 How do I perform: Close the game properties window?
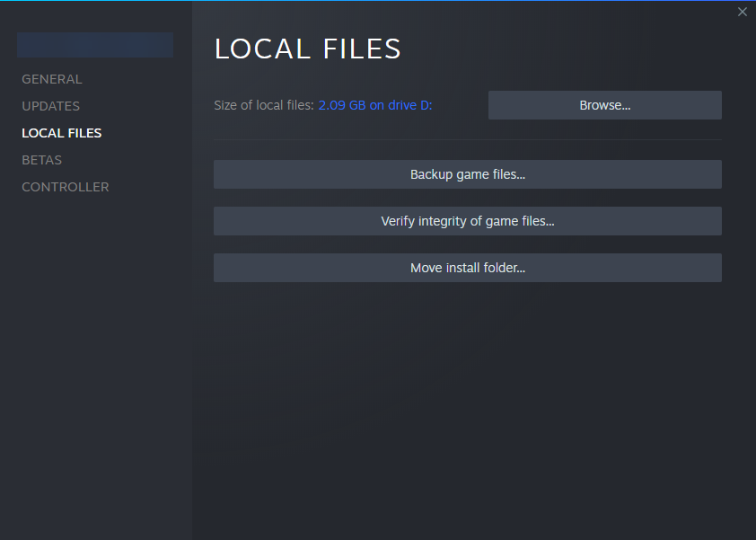(x=742, y=12)
